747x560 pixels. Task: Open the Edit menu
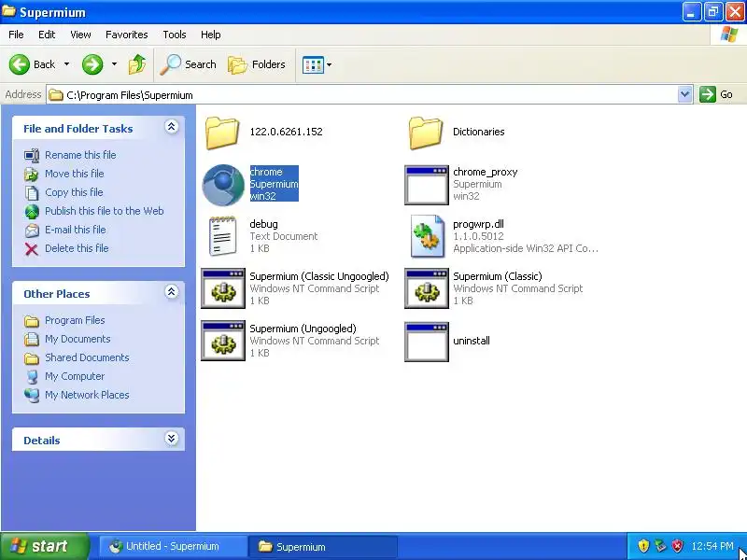(x=47, y=35)
